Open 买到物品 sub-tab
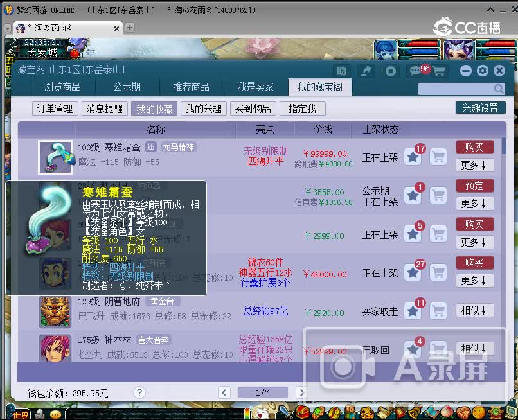Image resolution: width=518 pixels, height=420 pixels. point(253,109)
